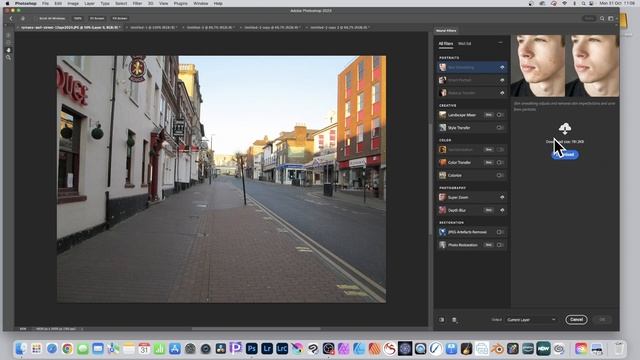This screenshot has width=640, height=360.
Task: Click the Cancel button in Neural Filters
Action: [576, 320]
